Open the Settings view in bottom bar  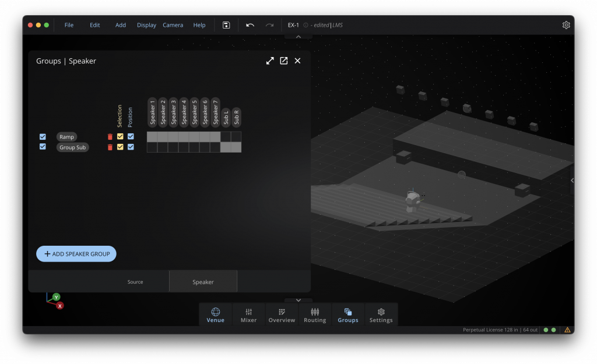coord(381,315)
